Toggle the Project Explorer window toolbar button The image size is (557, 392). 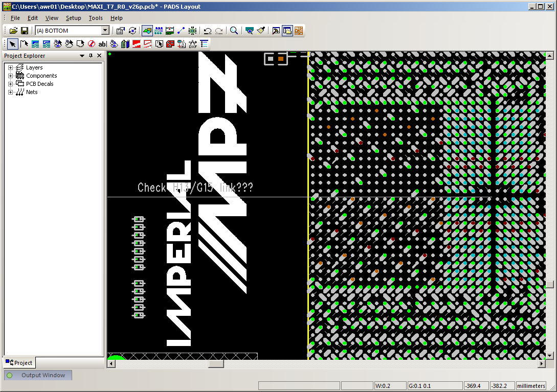coord(287,31)
